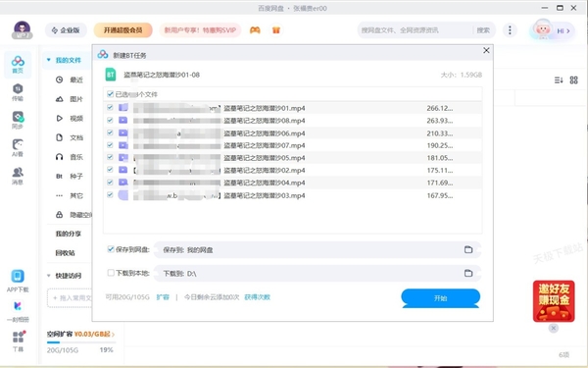Uncheck 盗墓笔记之怒海潜沙02.mp4 checkbox
The width and height of the screenshot is (588, 368).
point(110,170)
